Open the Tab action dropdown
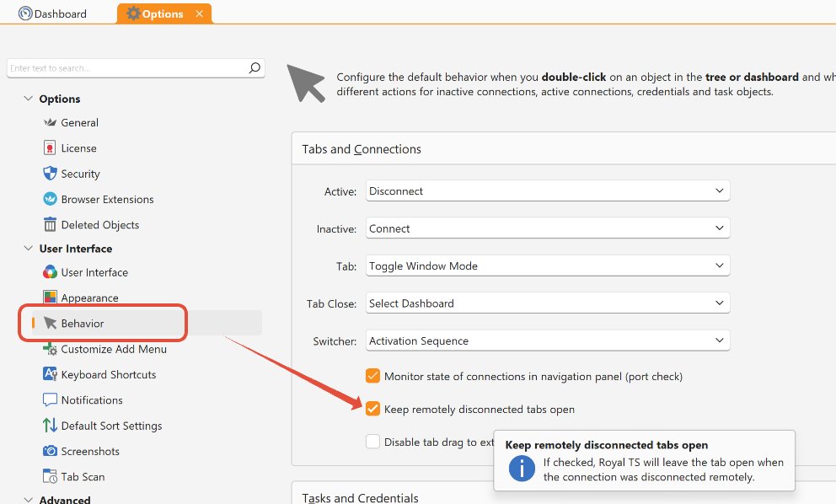 coord(548,265)
